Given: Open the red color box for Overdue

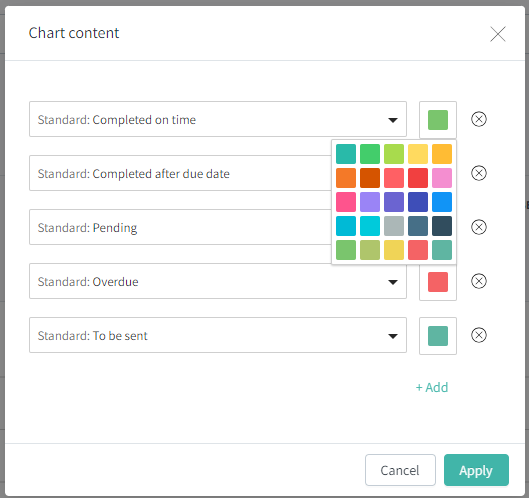Looking at the screenshot, I should [438, 282].
